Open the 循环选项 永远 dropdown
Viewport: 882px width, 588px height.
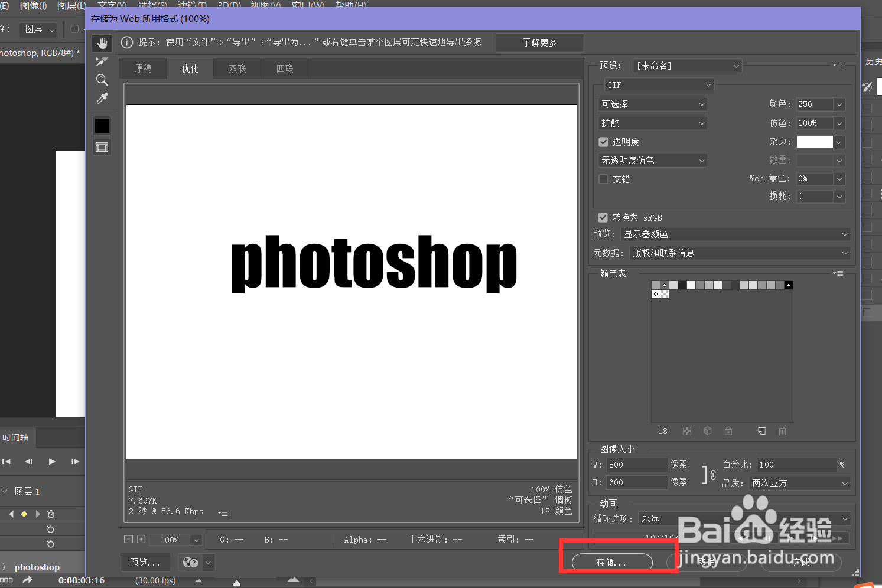coord(745,518)
